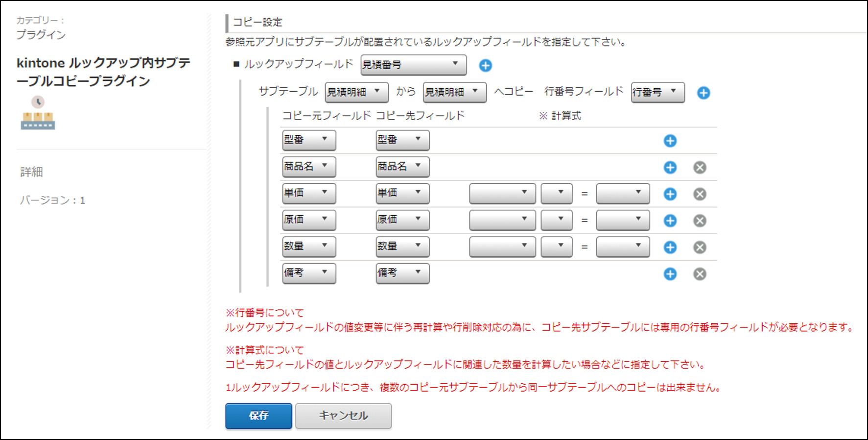The width and height of the screenshot is (868, 440).
Task: Add a subtable row via plus after 行番号 dropdown
Action: [x=703, y=93]
